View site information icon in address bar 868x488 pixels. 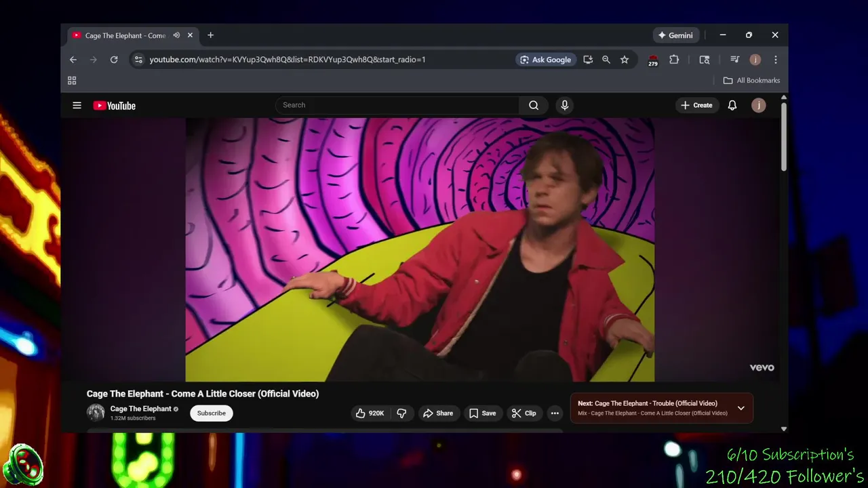point(138,60)
